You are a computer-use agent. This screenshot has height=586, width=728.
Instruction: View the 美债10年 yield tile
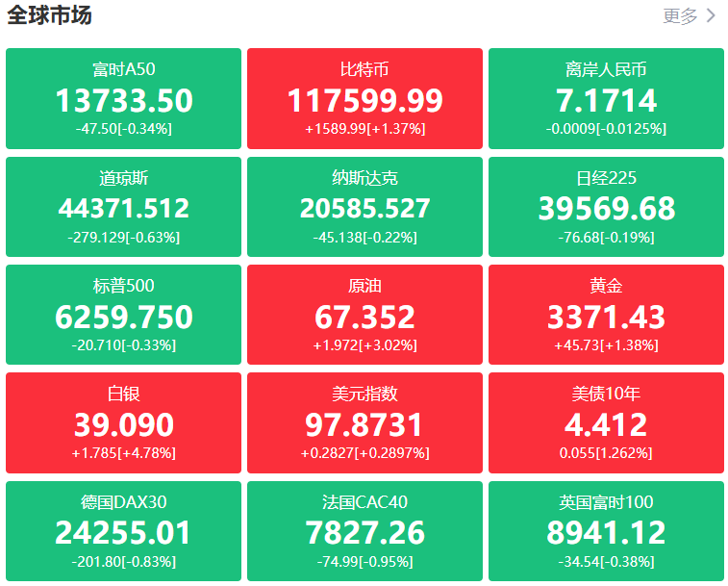click(x=606, y=421)
